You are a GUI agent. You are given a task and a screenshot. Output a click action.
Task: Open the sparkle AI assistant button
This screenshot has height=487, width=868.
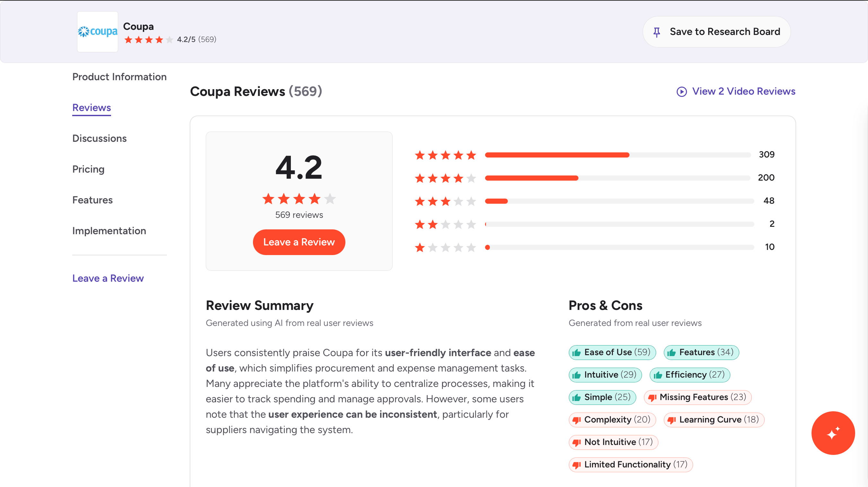(x=833, y=433)
